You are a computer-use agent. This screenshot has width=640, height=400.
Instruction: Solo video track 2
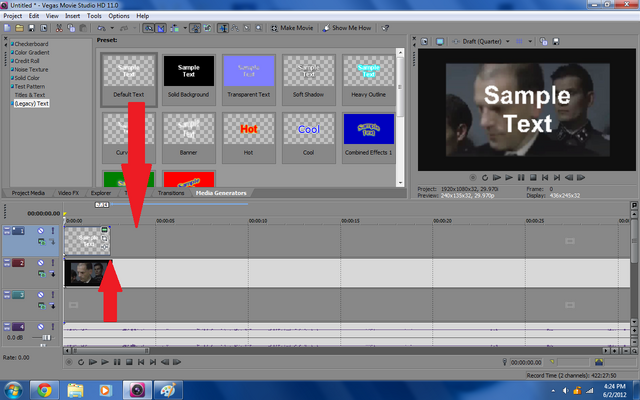coord(53,263)
